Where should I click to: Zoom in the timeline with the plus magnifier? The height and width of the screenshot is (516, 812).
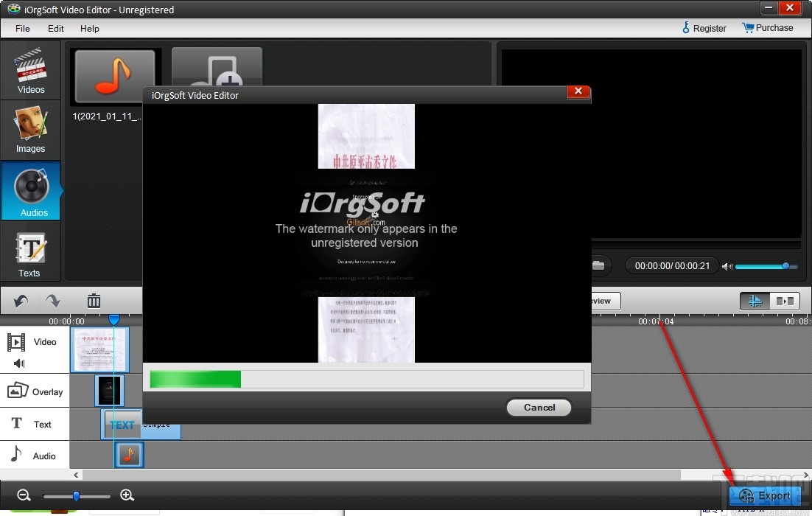click(127, 495)
